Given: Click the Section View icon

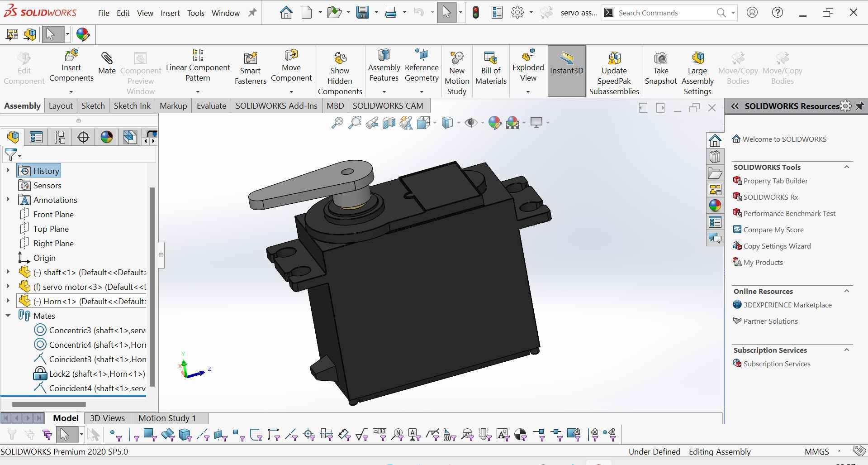Looking at the screenshot, I should [389, 123].
